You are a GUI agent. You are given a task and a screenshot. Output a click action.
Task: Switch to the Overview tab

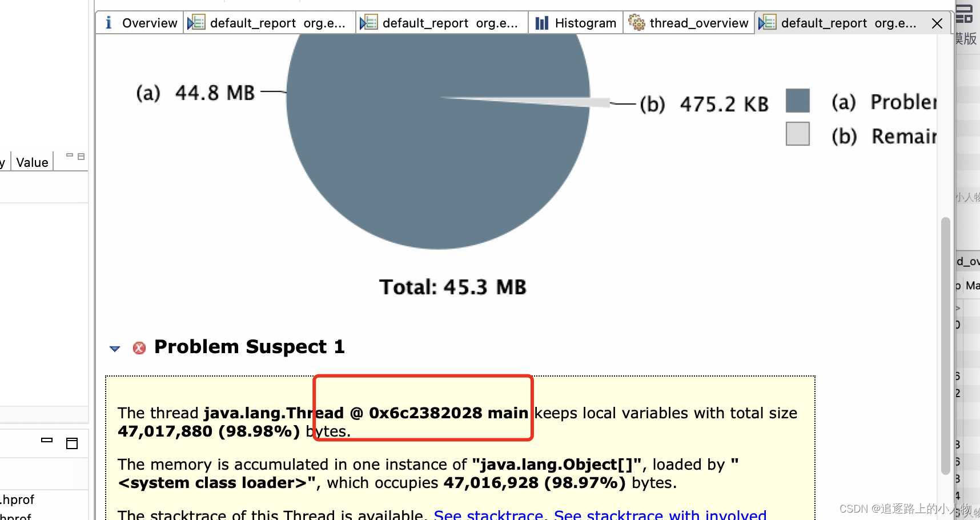pyautogui.click(x=140, y=23)
